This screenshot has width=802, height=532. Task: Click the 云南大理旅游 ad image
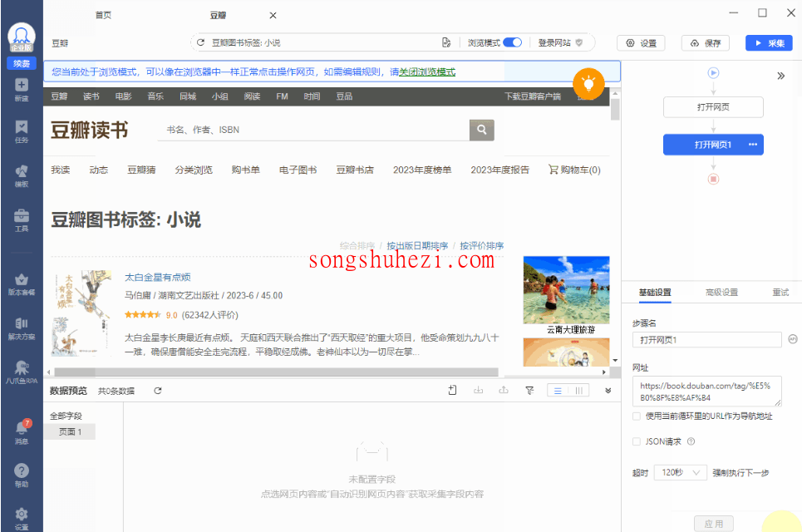coord(566,290)
